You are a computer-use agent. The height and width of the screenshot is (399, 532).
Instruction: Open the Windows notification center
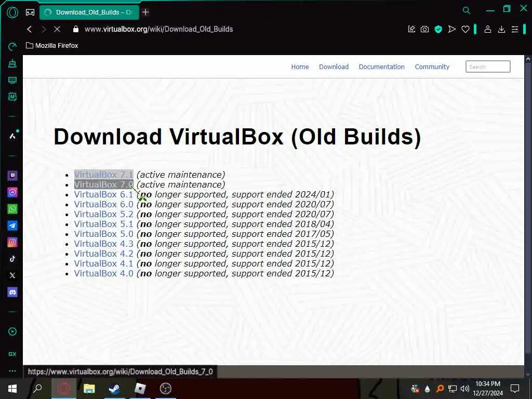[x=515, y=389]
